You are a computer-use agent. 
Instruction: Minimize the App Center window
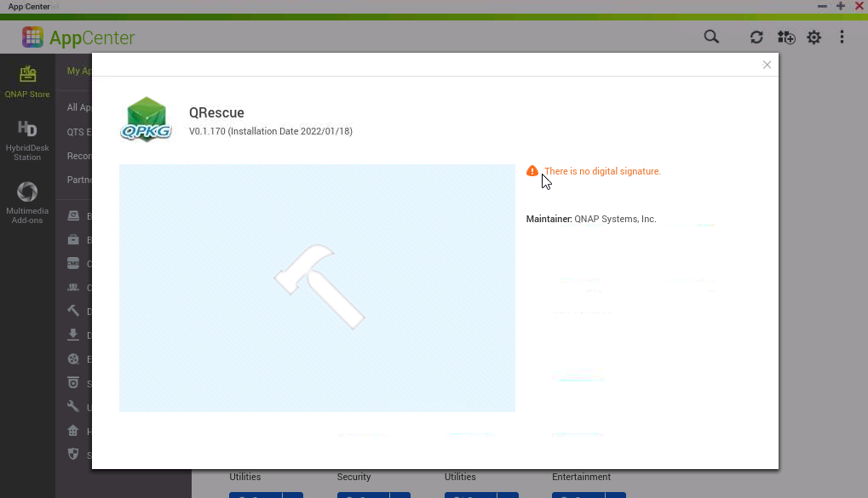822,6
